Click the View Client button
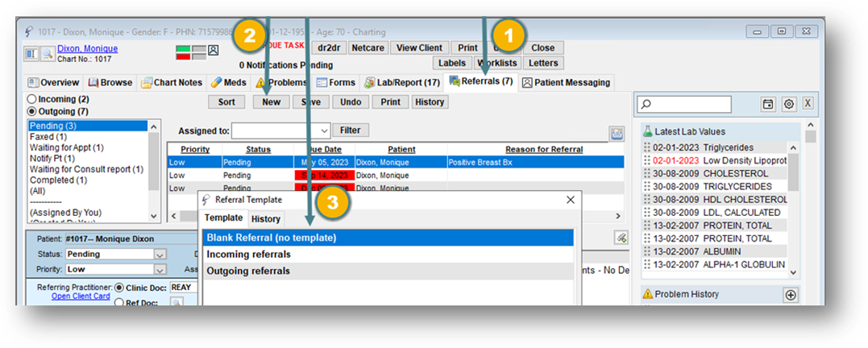Image resolution: width=868 pixels, height=348 pixels. 419,48
